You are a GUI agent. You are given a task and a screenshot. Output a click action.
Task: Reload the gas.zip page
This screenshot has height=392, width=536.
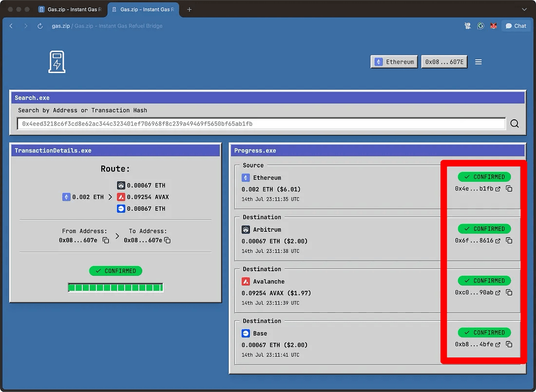[40, 26]
